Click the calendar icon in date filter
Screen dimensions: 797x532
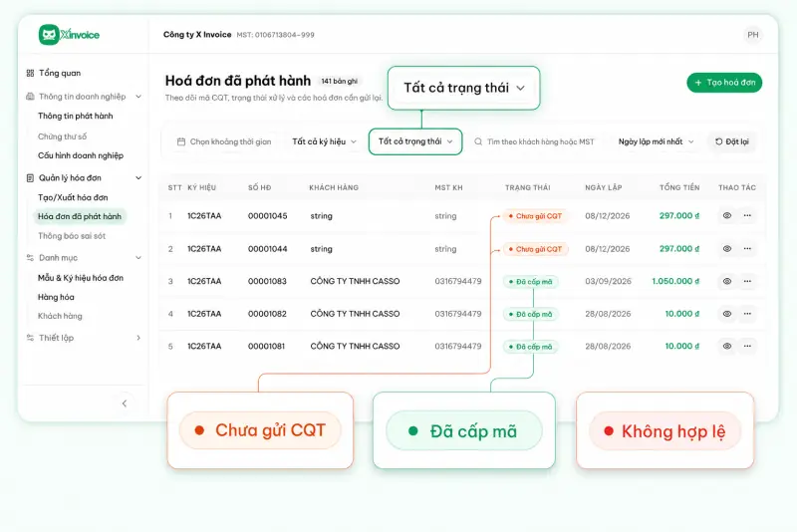(181, 141)
